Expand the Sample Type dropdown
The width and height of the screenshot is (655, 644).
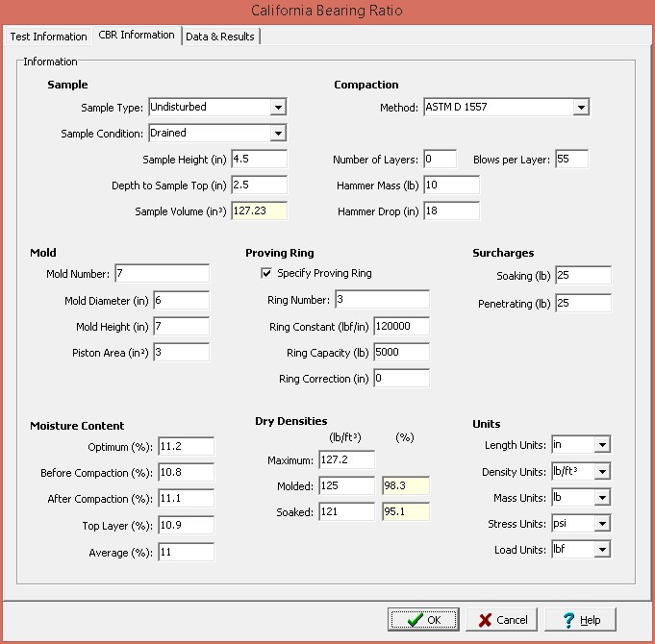tap(278, 108)
